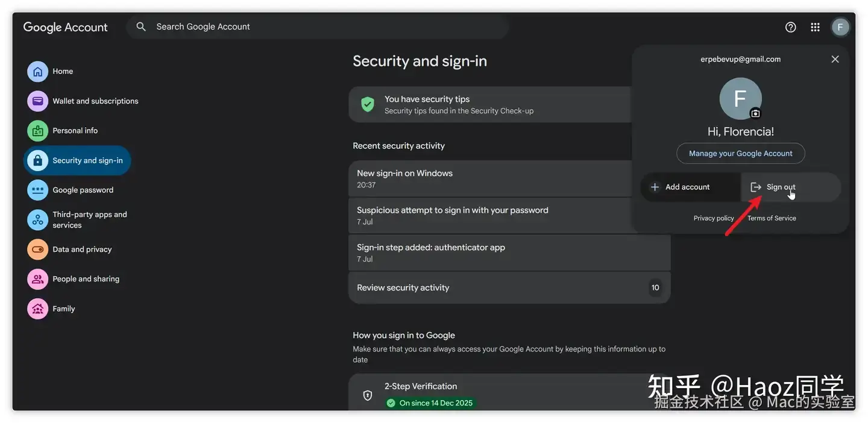Click How you sign in to Google heading
This screenshot has width=868, height=423.
[x=404, y=335]
